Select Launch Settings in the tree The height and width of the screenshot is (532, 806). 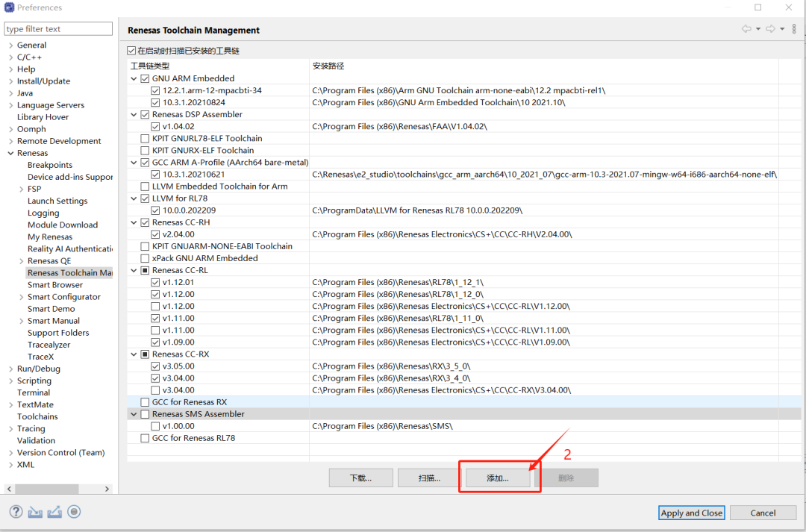point(57,201)
